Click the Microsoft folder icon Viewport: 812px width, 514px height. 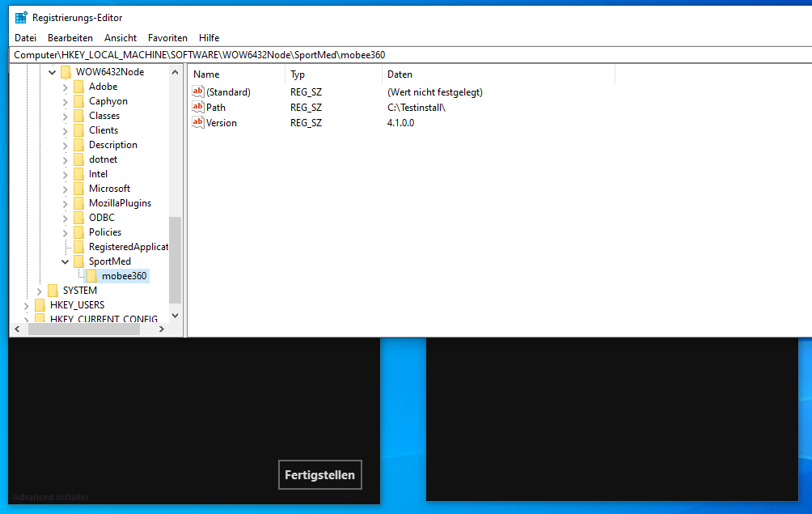[78, 189]
